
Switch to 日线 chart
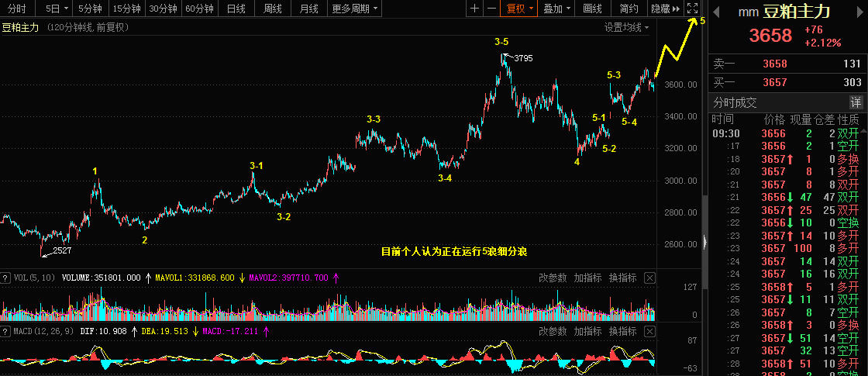(236, 9)
